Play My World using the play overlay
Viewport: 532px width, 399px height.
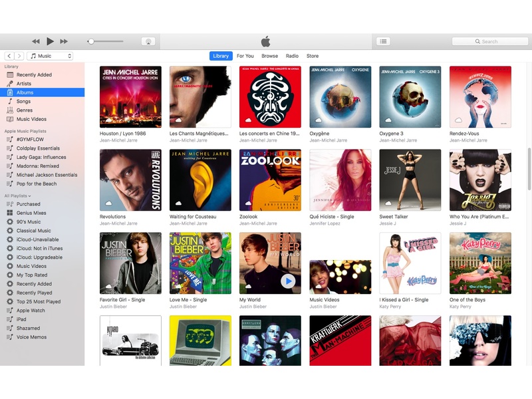(x=288, y=281)
